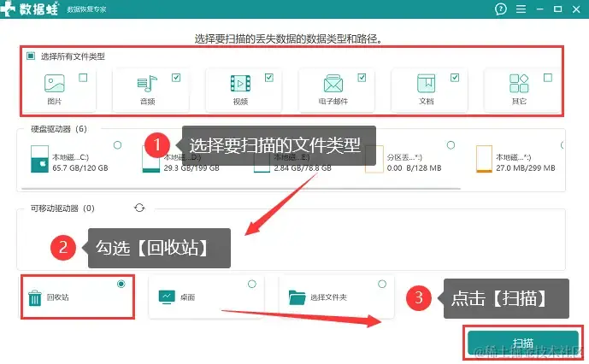Click the 分区丢失 partition drive icon
Image resolution: width=589 pixels, height=364 pixels.
coord(374,159)
